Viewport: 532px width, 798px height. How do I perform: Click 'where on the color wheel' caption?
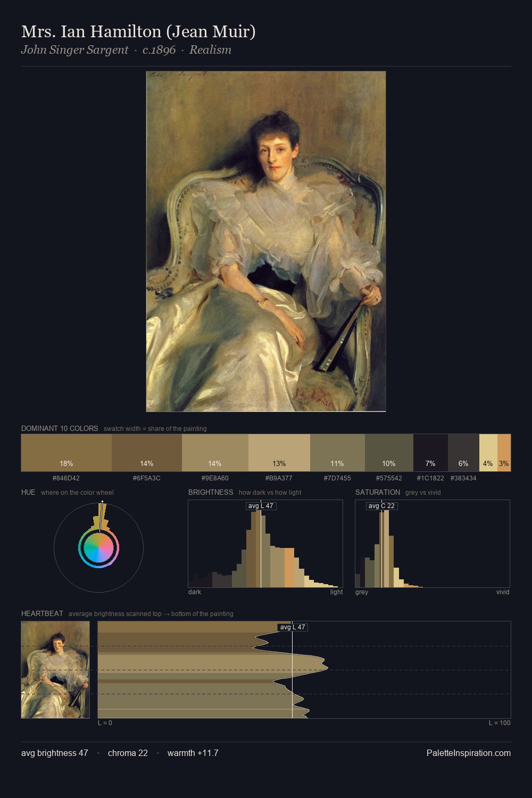pos(77,493)
